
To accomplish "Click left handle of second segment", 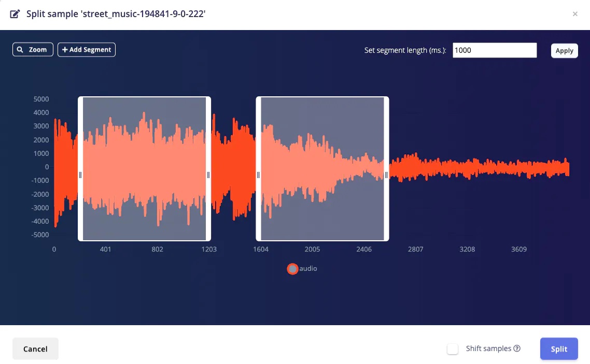I will click(x=258, y=175).
